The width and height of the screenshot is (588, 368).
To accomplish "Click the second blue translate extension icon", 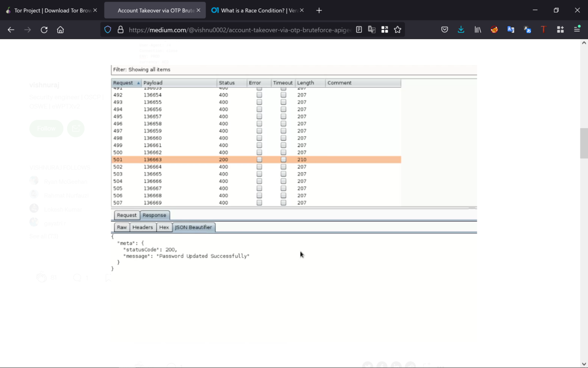I will tap(528, 29).
